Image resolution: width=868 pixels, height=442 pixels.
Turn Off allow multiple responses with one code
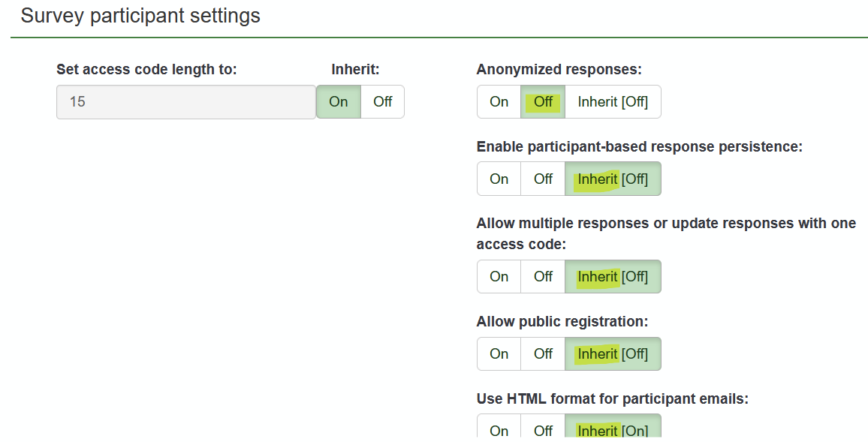tap(543, 276)
